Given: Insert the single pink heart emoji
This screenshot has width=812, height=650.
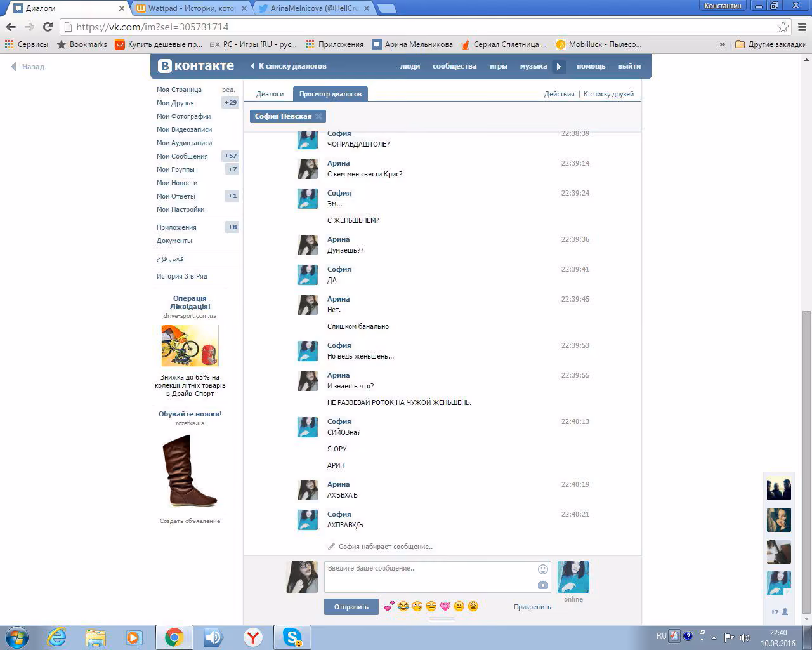Looking at the screenshot, I should click(x=445, y=607).
